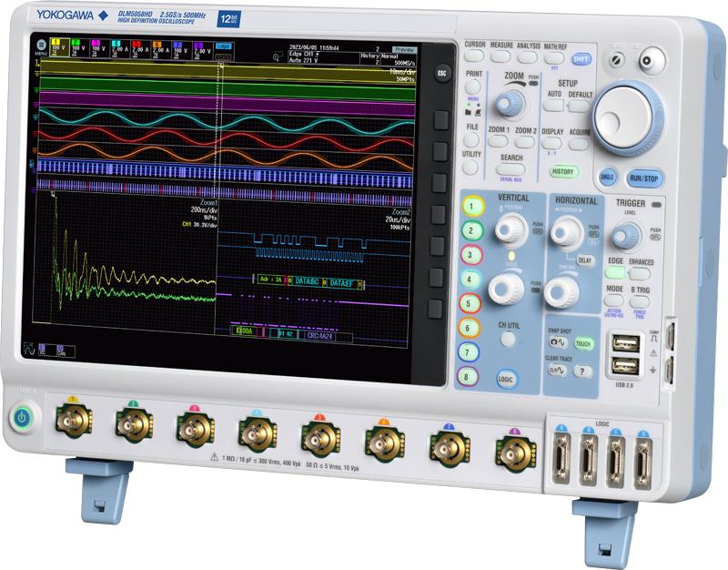Toggle channel 1 yellow button
Screen dimensions: 728x570
[471, 207]
